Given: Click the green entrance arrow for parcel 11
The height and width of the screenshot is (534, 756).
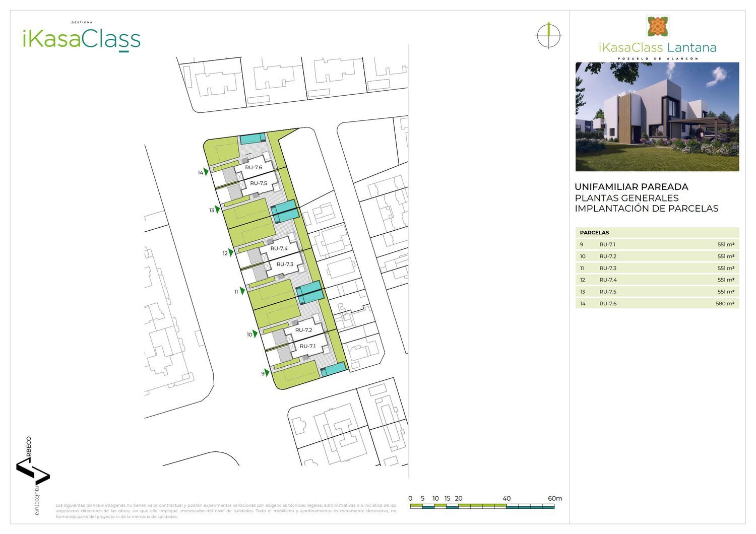Looking at the screenshot, I should coord(242,291).
